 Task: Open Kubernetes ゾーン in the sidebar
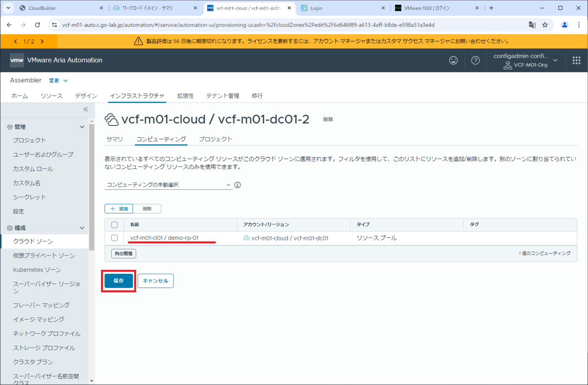[37, 270]
